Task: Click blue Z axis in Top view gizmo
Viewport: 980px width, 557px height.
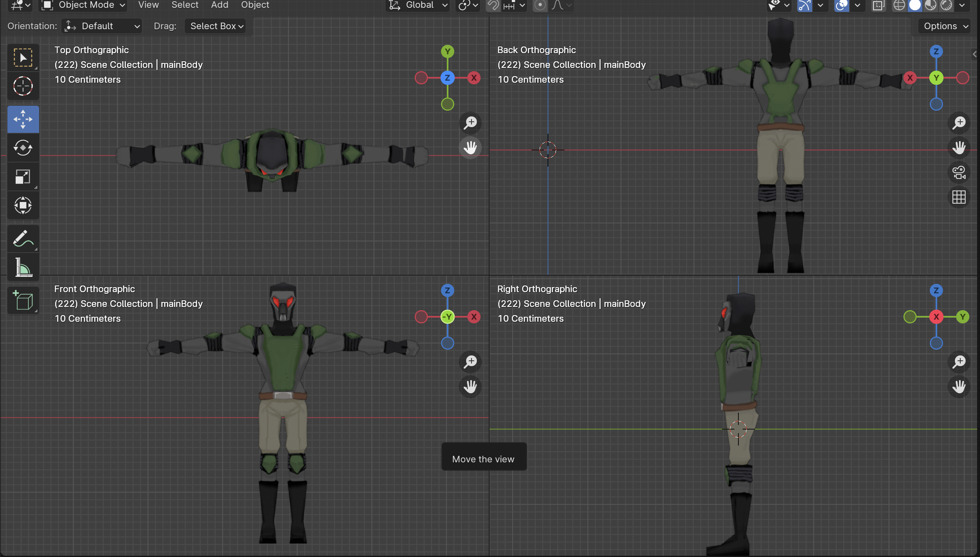Action: coord(448,78)
